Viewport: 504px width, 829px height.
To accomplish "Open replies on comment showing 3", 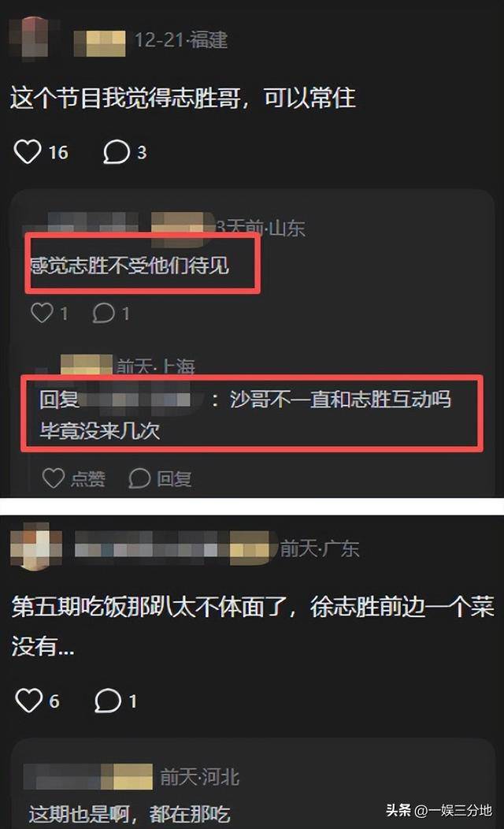I will tap(117, 152).
